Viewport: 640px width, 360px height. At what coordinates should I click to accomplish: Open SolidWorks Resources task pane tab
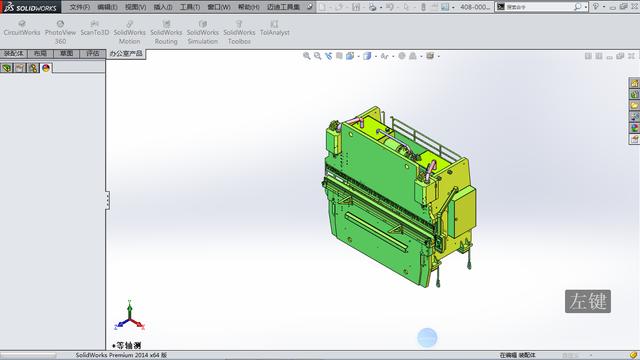click(634, 83)
